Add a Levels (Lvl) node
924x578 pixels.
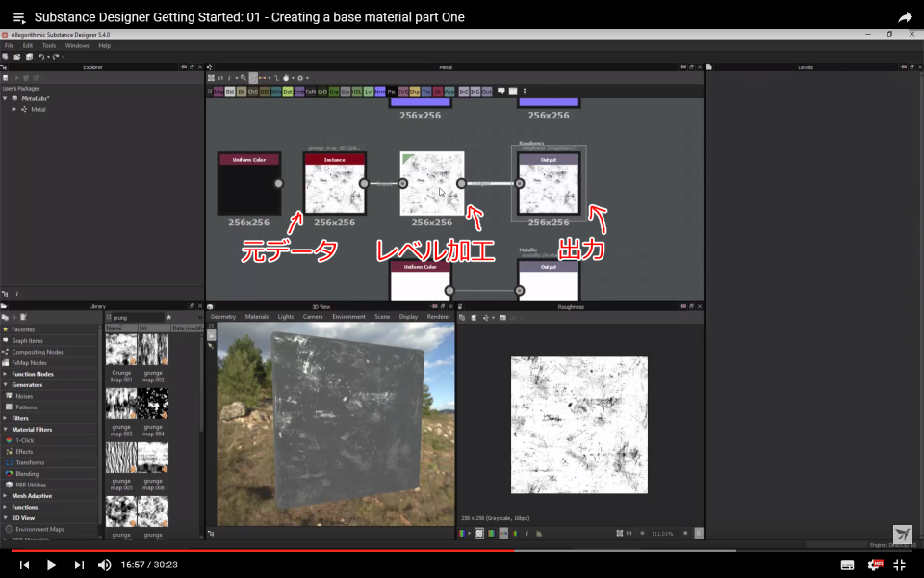[369, 92]
